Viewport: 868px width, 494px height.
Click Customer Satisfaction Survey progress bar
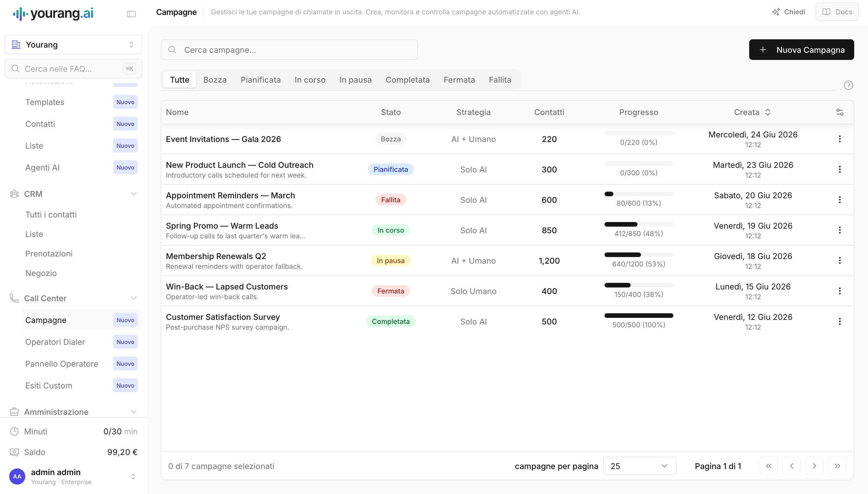pyautogui.click(x=639, y=316)
